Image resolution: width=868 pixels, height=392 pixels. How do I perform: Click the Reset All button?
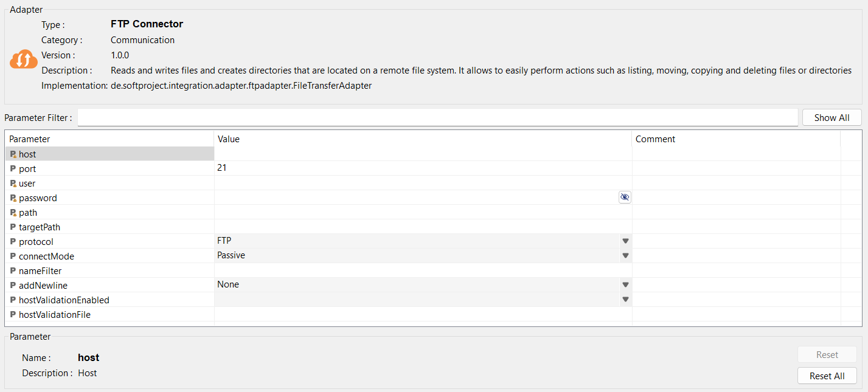[x=827, y=376]
